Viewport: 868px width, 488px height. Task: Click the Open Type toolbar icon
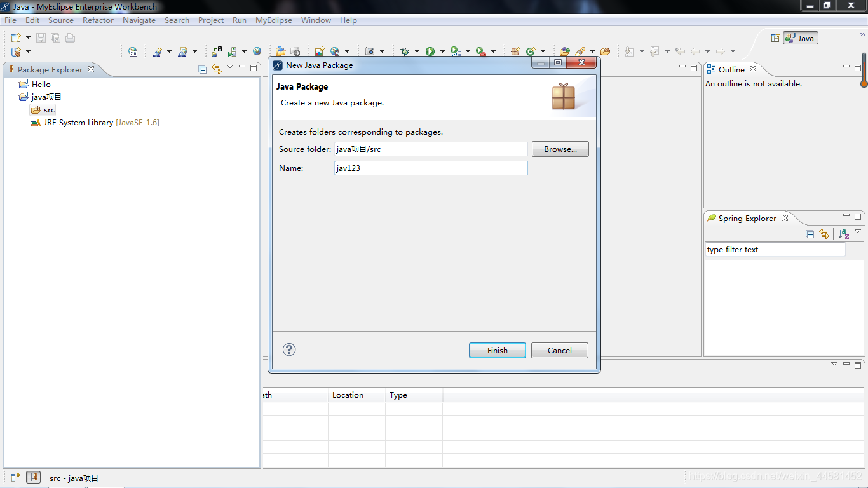click(565, 51)
